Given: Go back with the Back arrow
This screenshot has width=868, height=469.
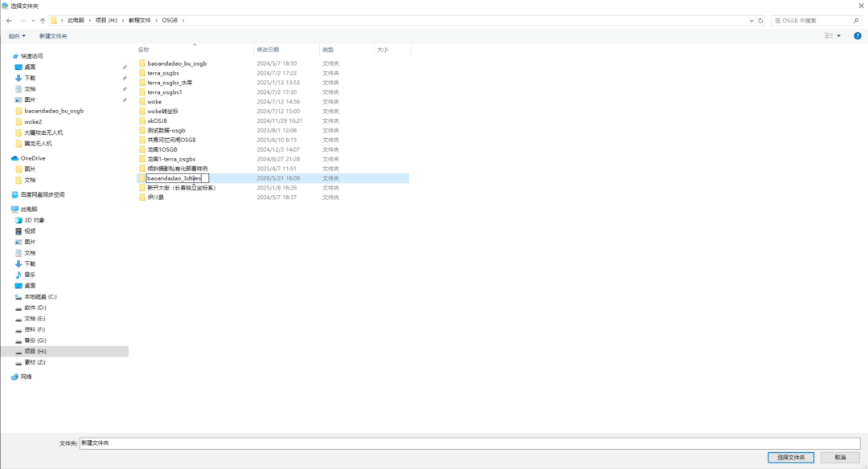Looking at the screenshot, I should coord(9,20).
